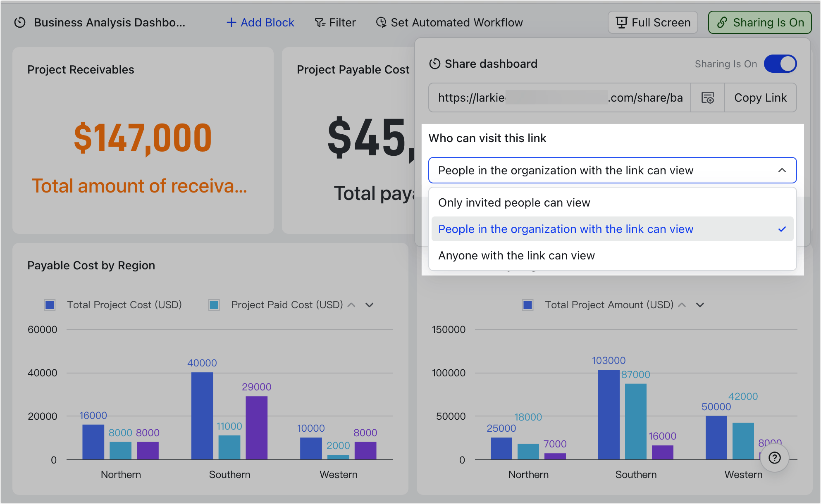Select Only invited people can view
This screenshot has width=821, height=504.
pos(514,202)
